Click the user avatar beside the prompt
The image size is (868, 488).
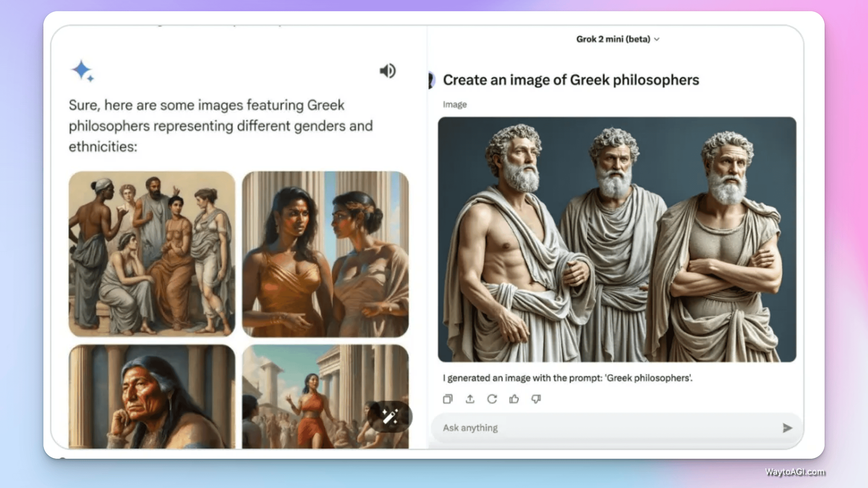(x=431, y=80)
